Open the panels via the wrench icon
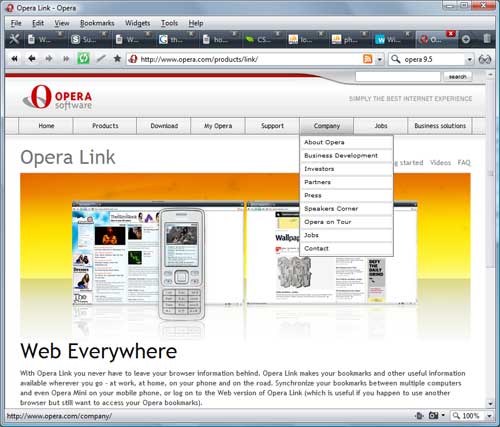The height and width of the screenshot is (427, 500). tap(14, 39)
